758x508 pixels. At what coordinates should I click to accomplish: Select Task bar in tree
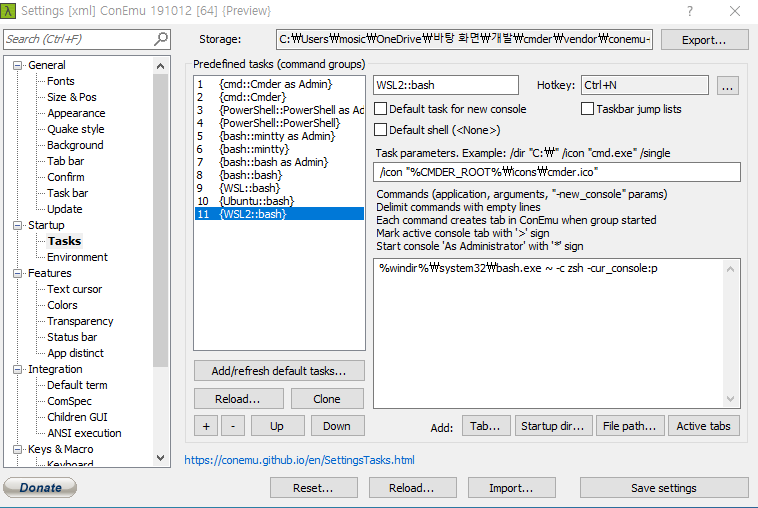[67, 193]
